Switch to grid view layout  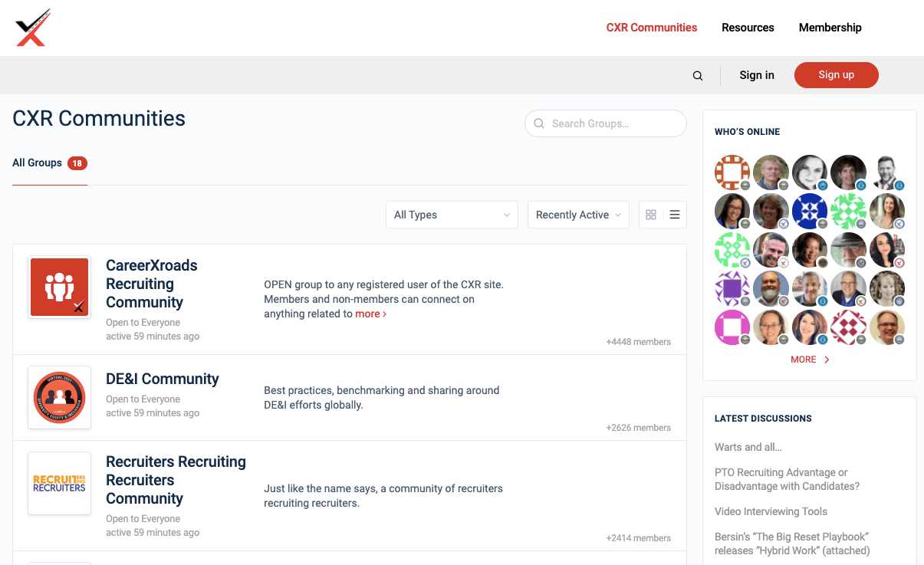tap(651, 215)
